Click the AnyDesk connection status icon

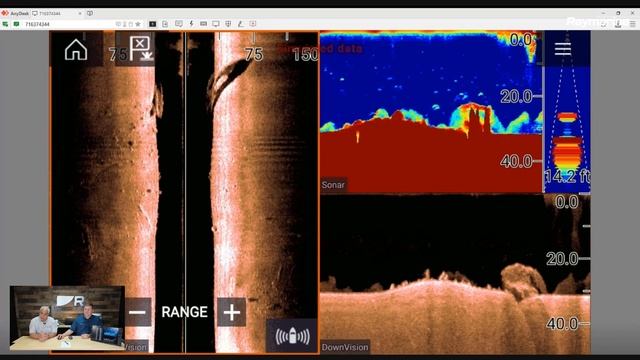(16, 24)
